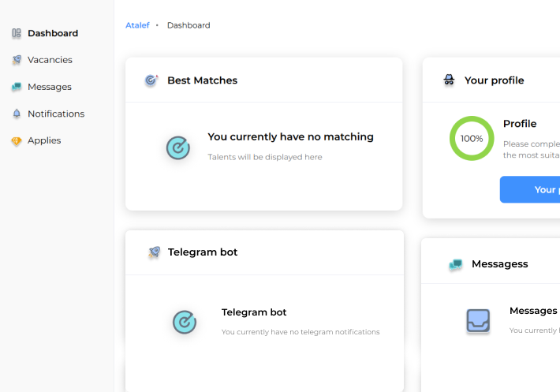Click the Best Matches target header icon

tap(151, 80)
